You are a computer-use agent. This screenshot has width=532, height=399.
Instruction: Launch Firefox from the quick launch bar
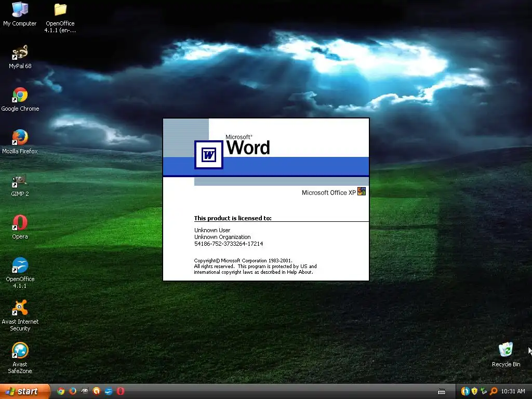tap(73, 391)
